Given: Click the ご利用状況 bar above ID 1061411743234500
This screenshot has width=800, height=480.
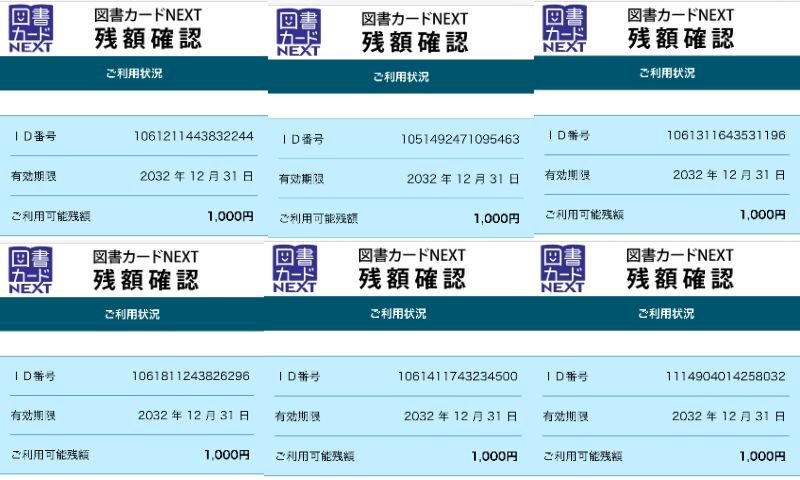Looking at the screenshot, I should (398, 313).
